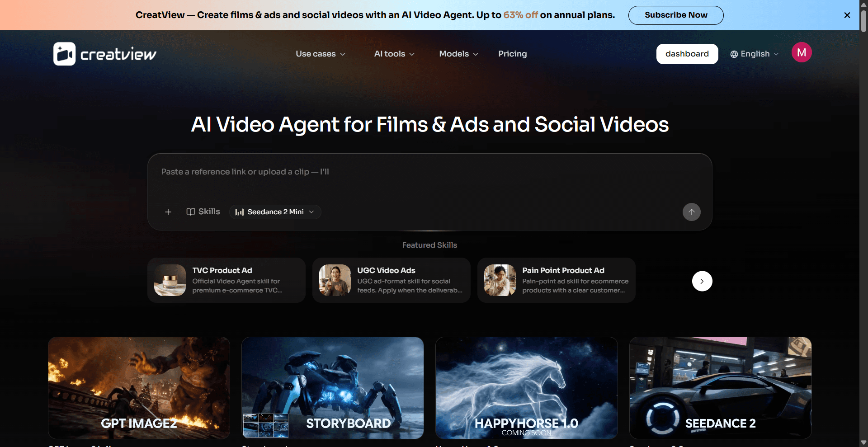
Task: Click the prompt input text area
Action: [x=429, y=179]
